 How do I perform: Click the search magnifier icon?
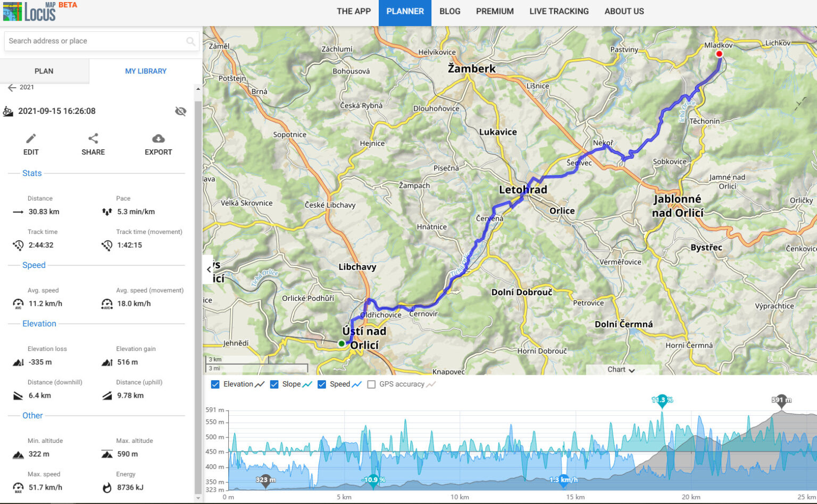191,41
